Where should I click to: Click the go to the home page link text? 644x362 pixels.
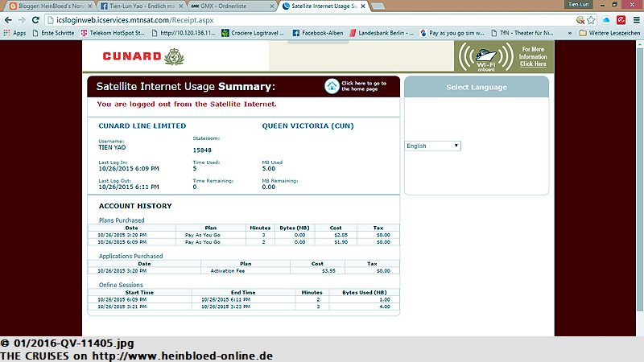pyautogui.click(x=364, y=86)
